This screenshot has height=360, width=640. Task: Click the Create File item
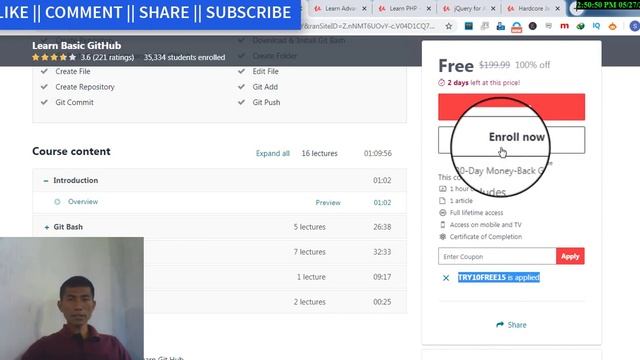[73, 71]
